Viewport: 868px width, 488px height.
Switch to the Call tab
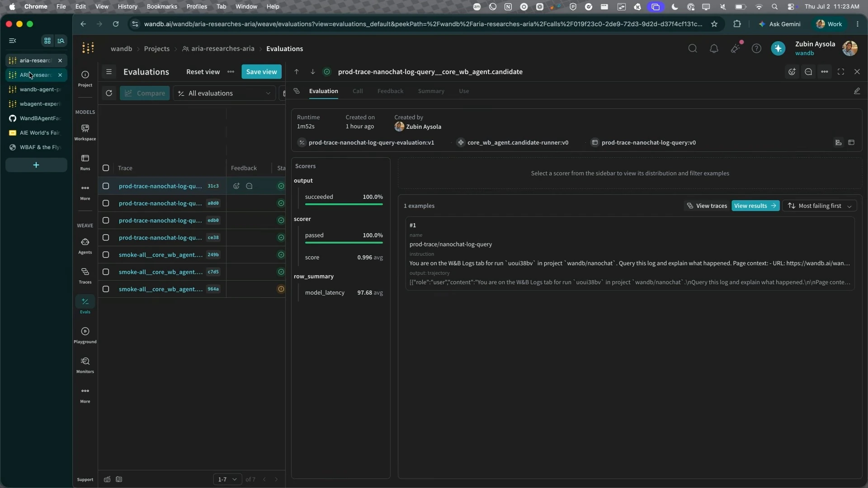(358, 91)
